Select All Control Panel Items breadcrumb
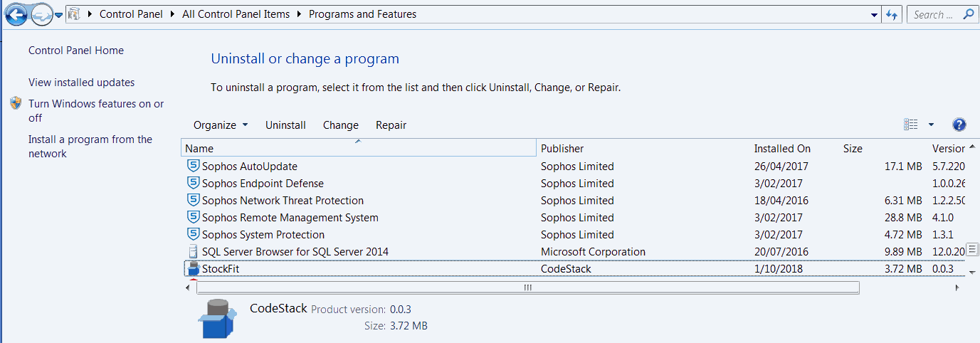 (x=236, y=14)
